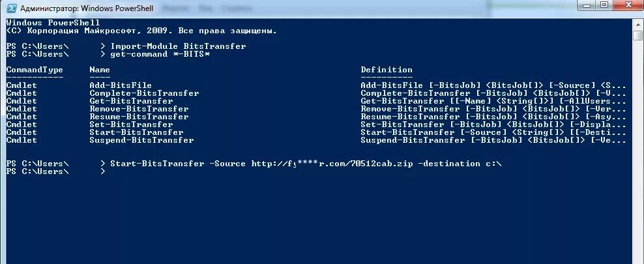Click the vertical scrollbar thumb
Image resolution: width=644 pixels, height=264 pixels.
638,36
